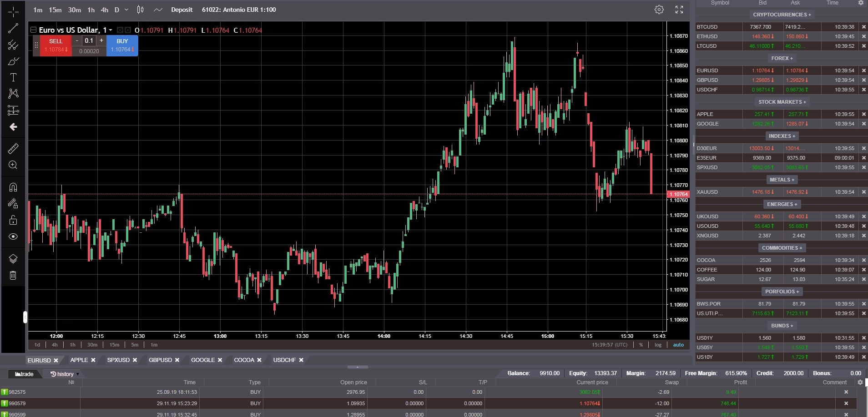Open chart settings gear icon
Image resolution: width=868 pixels, height=417 pixels.
pyautogui.click(x=659, y=10)
